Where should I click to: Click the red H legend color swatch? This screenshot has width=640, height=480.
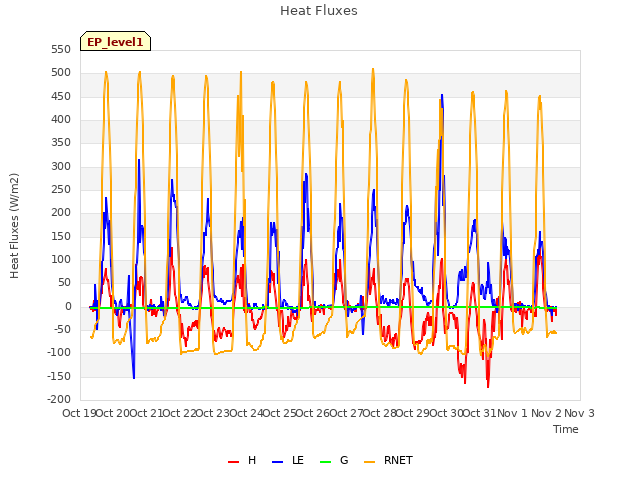coord(233,462)
